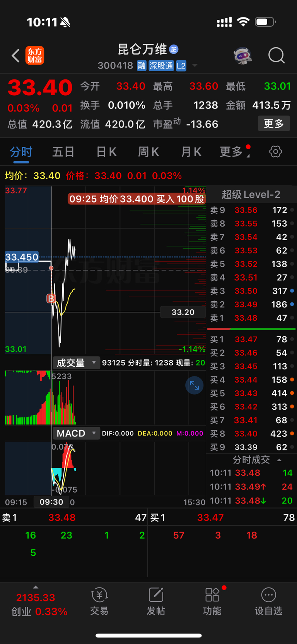Expand the stock code dropdown arrow
This screenshot has width=297, height=644.
[x=195, y=65]
